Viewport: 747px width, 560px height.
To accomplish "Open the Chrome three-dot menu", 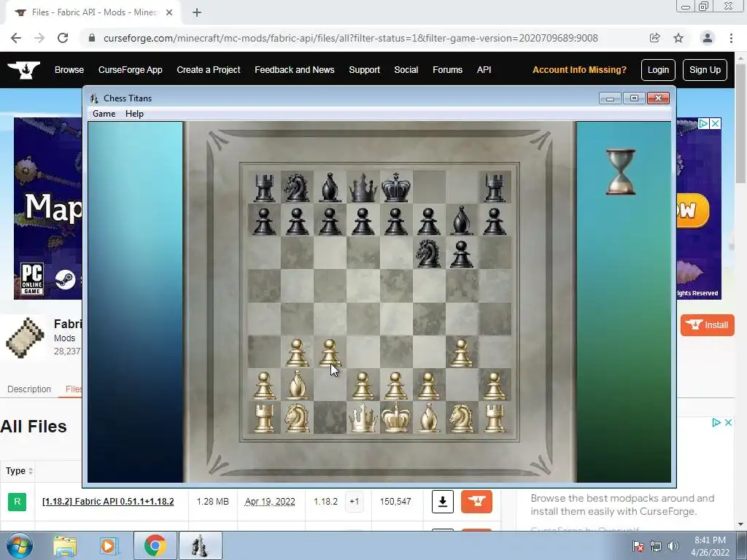I will [731, 38].
